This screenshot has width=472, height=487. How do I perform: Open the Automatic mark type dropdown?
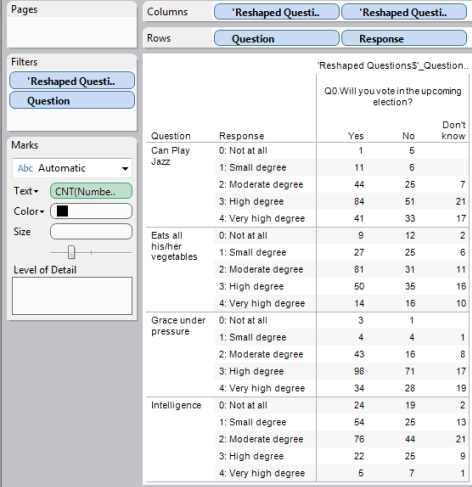tap(72, 168)
